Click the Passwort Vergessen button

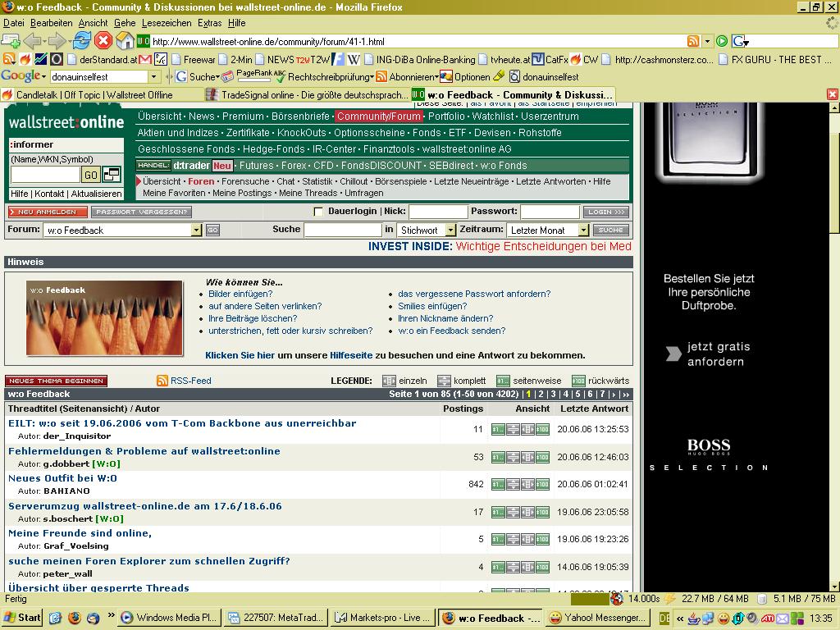[141, 212]
